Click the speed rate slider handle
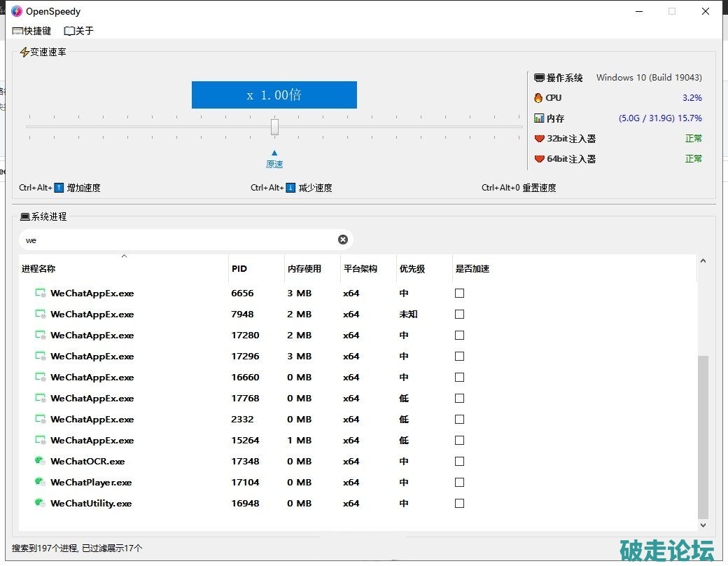This screenshot has width=728, height=566. (274, 127)
